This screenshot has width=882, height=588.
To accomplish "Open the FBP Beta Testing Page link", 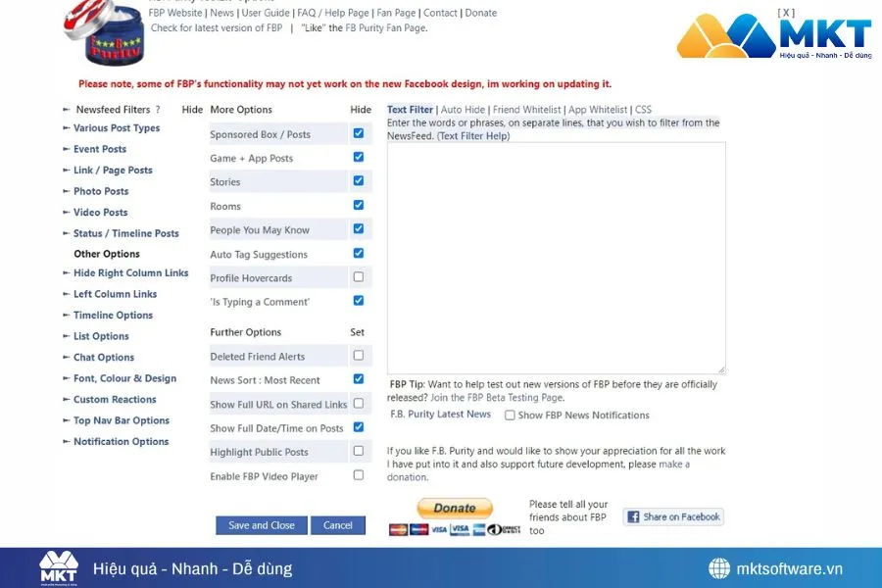I will 510,398.
